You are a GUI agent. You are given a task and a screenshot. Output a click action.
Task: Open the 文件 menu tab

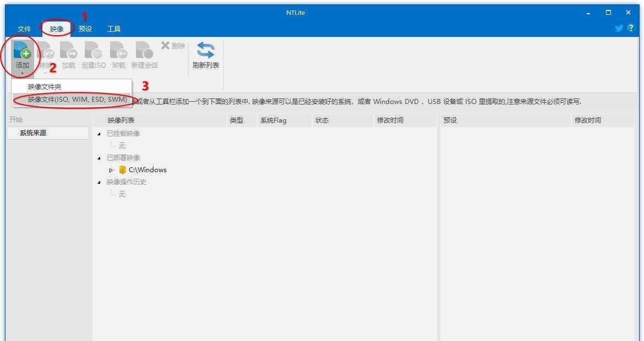tap(24, 29)
